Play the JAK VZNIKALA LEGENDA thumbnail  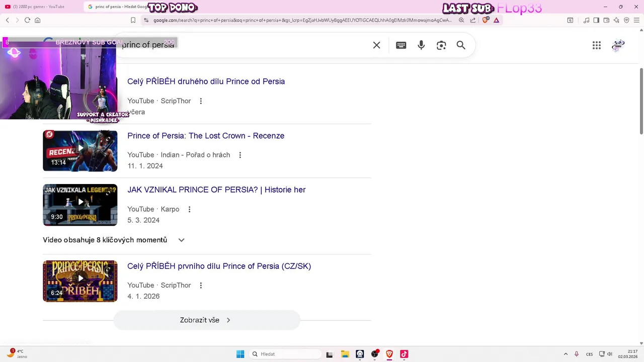point(80,205)
